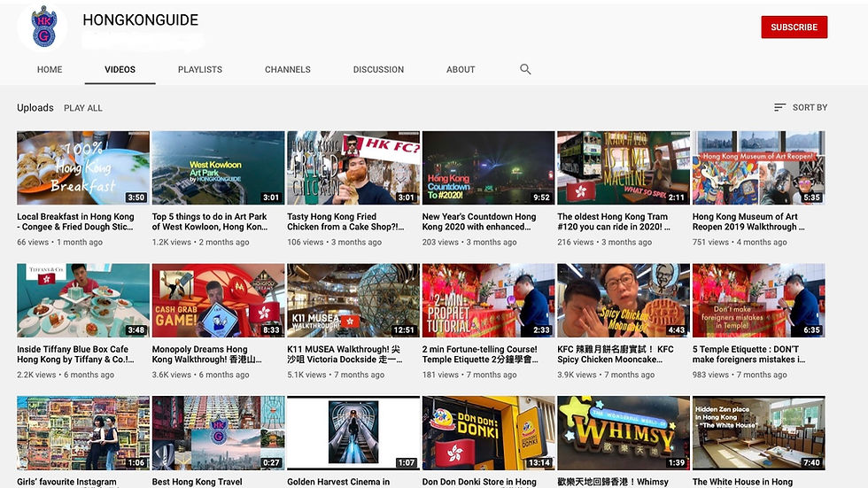This screenshot has width=868, height=488.
Task: Open the channel search magnifier icon
Action: coord(525,69)
